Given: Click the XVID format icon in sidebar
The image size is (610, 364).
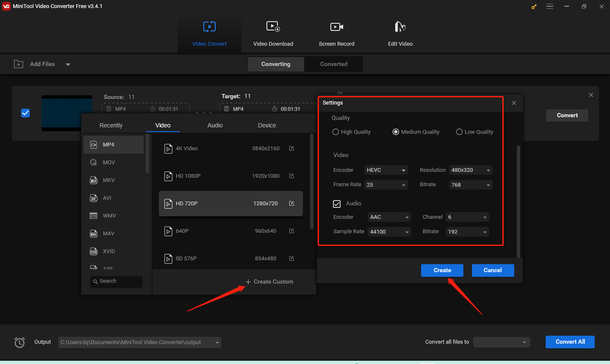Looking at the screenshot, I should tap(94, 251).
